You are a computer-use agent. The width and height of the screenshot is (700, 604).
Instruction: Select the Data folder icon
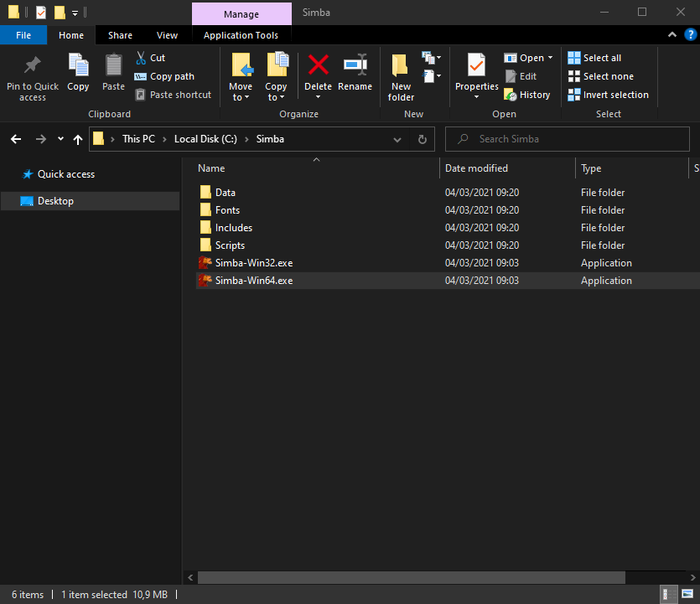205,193
